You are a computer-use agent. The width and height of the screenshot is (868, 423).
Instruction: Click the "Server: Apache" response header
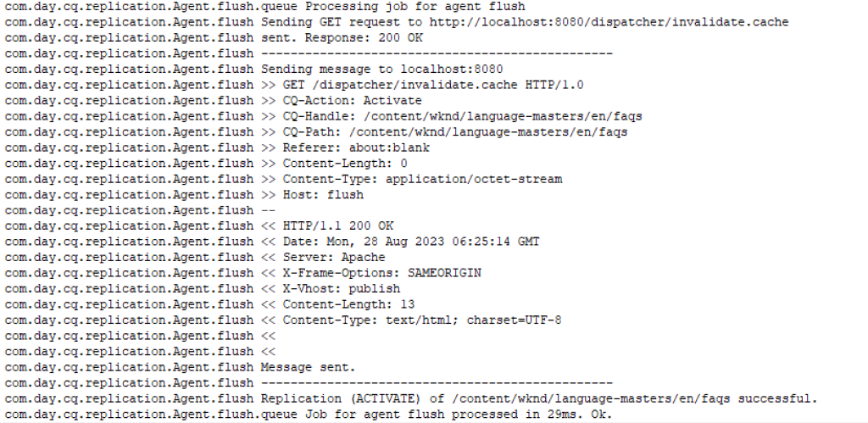click(x=334, y=258)
